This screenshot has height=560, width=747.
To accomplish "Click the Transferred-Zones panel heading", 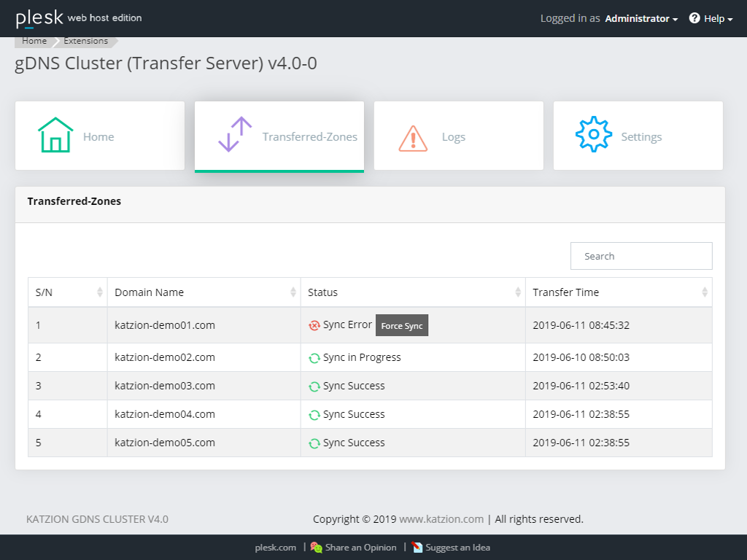I will (x=74, y=201).
